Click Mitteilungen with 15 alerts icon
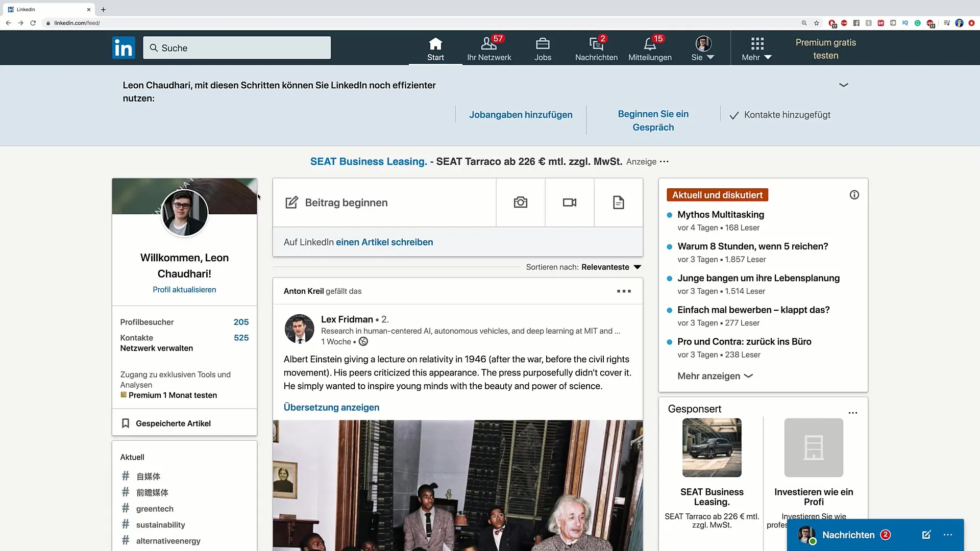 [650, 48]
